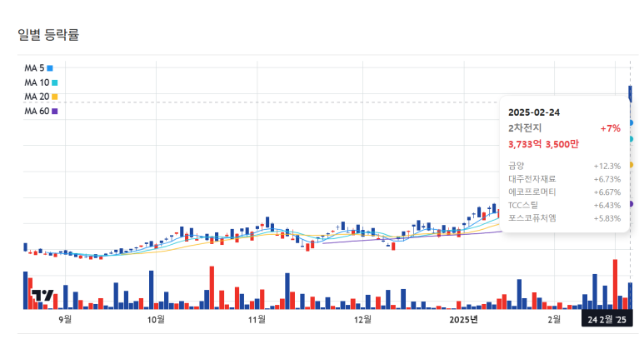
Task: Click the 2025-02-24 tooltip date
Action: point(534,112)
